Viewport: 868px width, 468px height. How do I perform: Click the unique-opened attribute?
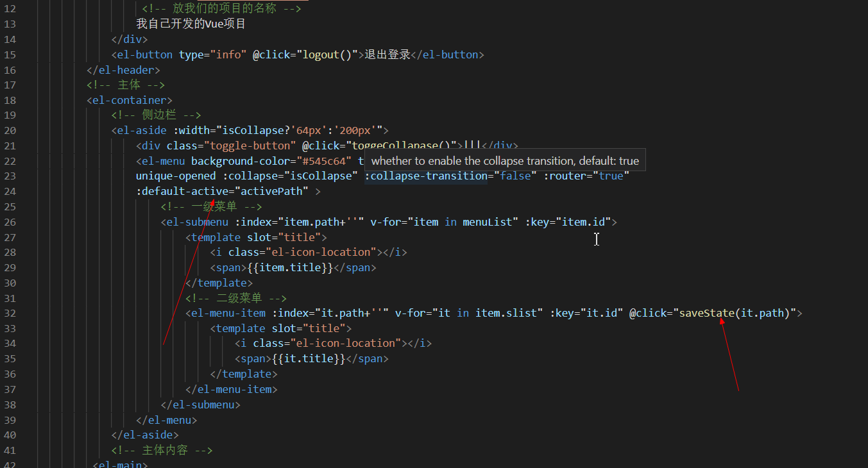click(176, 176)
